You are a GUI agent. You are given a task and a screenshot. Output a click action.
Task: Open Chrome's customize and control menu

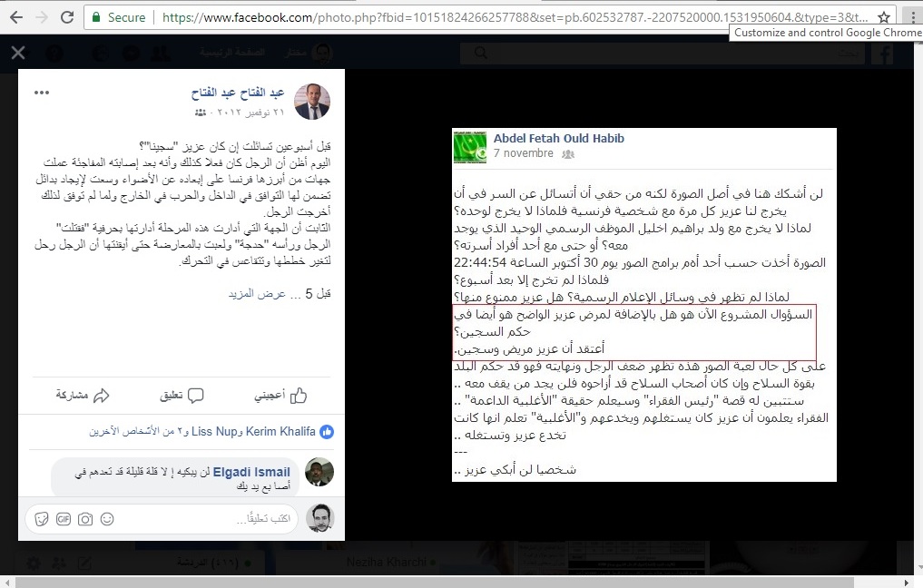pyautogui.click(x=913, y=17)
